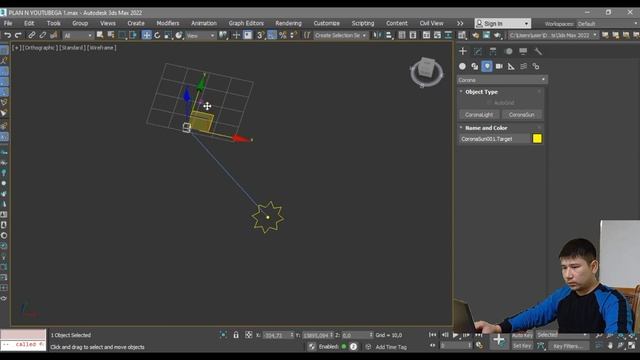This screenshot has width=640, height=360.
Task: Click the Orthographic viewport label
Action: [39, 48]
